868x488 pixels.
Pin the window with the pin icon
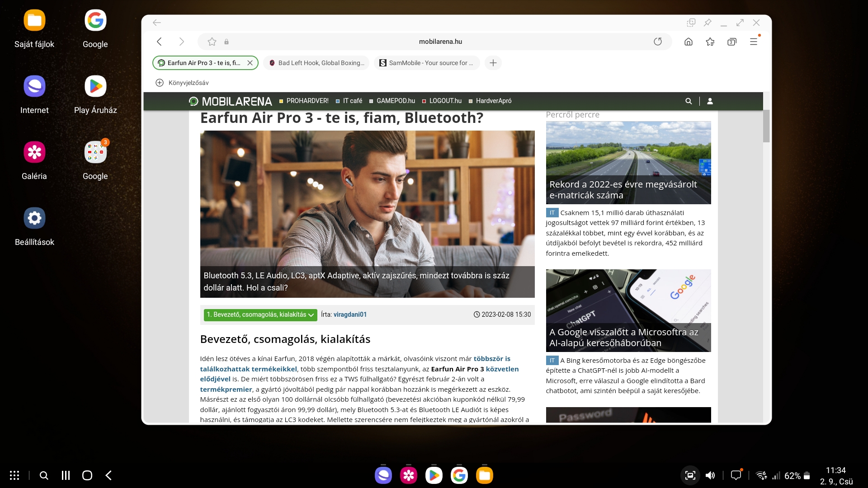coord(708,23)
